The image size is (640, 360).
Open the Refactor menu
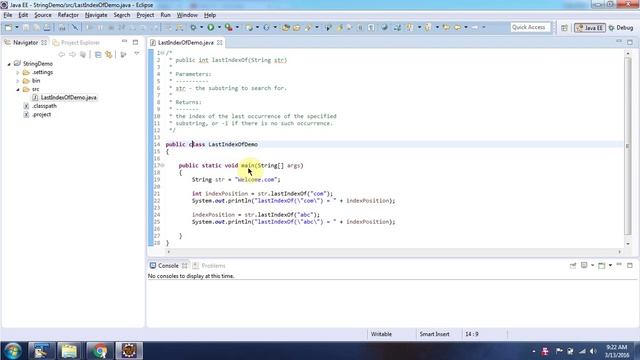[x=68, y=15]
